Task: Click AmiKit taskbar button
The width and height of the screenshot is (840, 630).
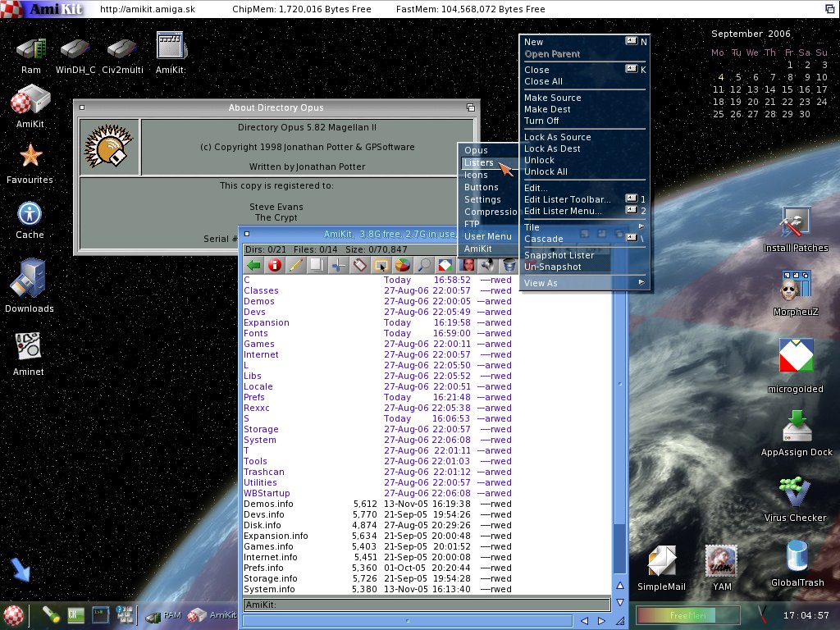Action: pyautogui.click(x=212, y=615)
